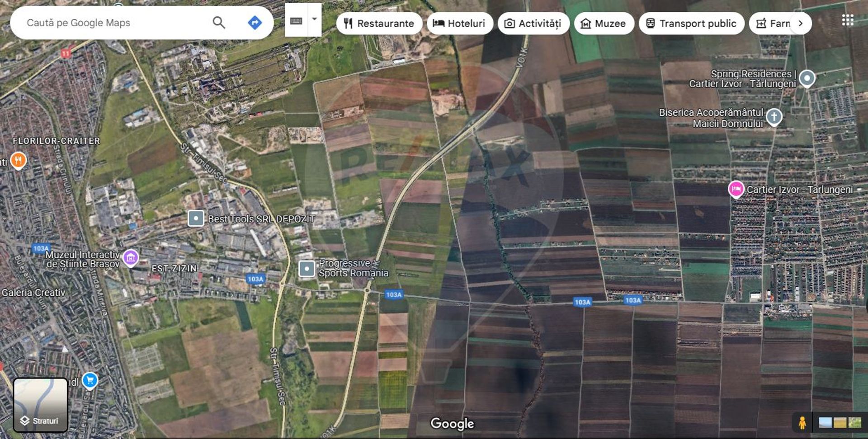
Task: Click the Activități filter button
Action: (533, 23)
